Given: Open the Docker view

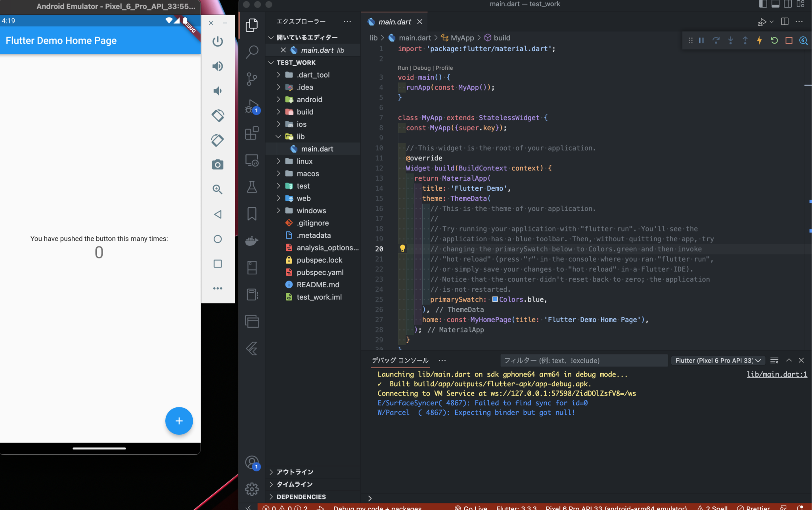Looking at the screenshot, I should (x=252, y=241).
